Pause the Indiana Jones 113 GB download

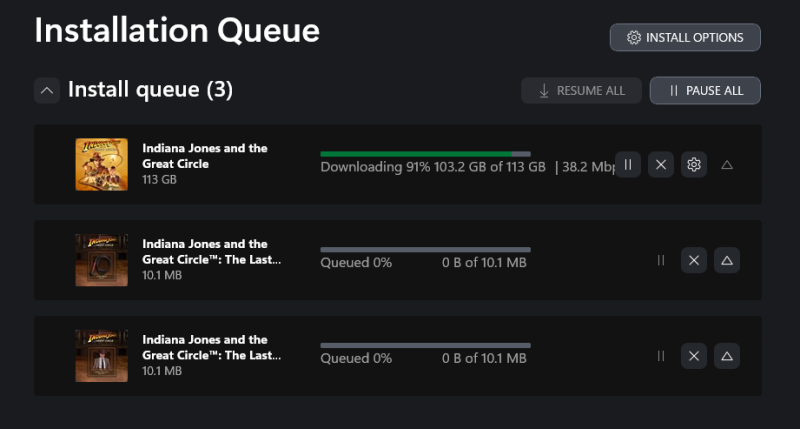(x=627, y=165)
